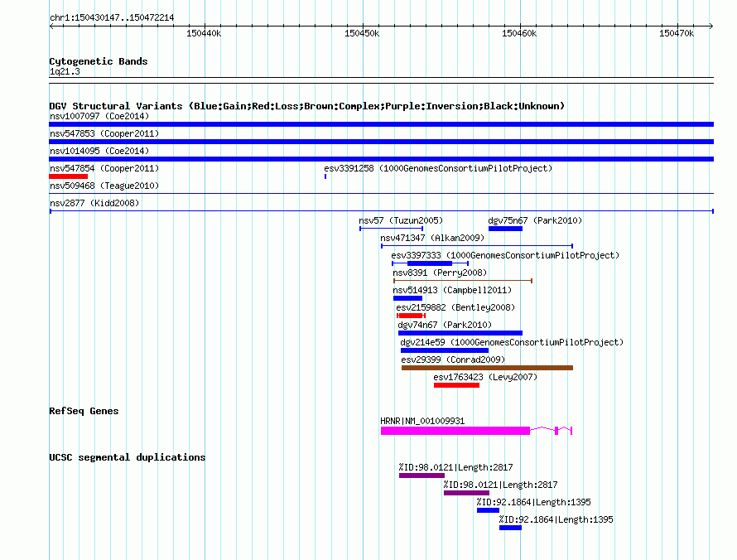This screenshot has width=737, height=560.
Task: Click the nsv1014095 (Coe2014) variant bar
Action: pyautogui.click(x=381, y=159)
